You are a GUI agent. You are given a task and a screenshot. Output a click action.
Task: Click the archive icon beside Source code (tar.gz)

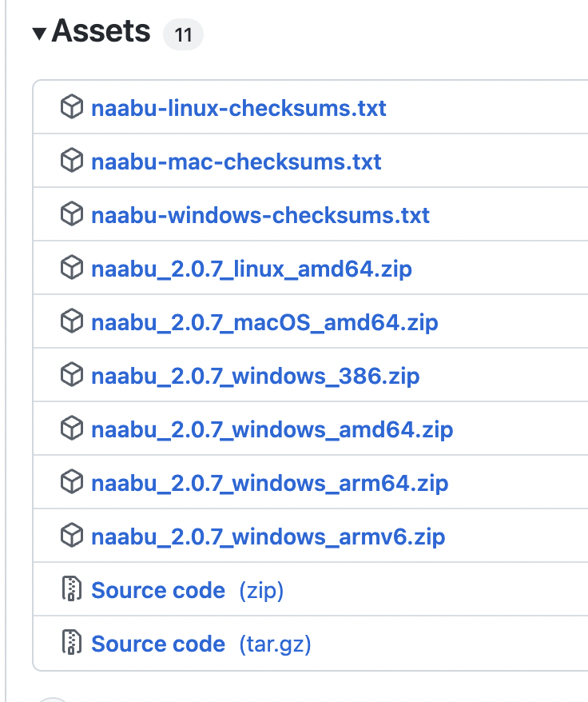[x=72, y=643]
